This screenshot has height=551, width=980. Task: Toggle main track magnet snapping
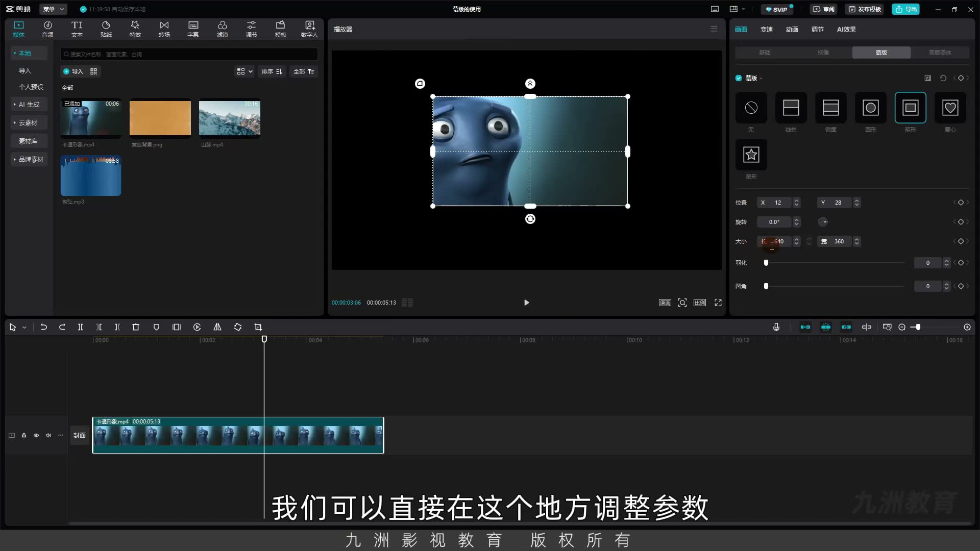(x=805, y=327)
